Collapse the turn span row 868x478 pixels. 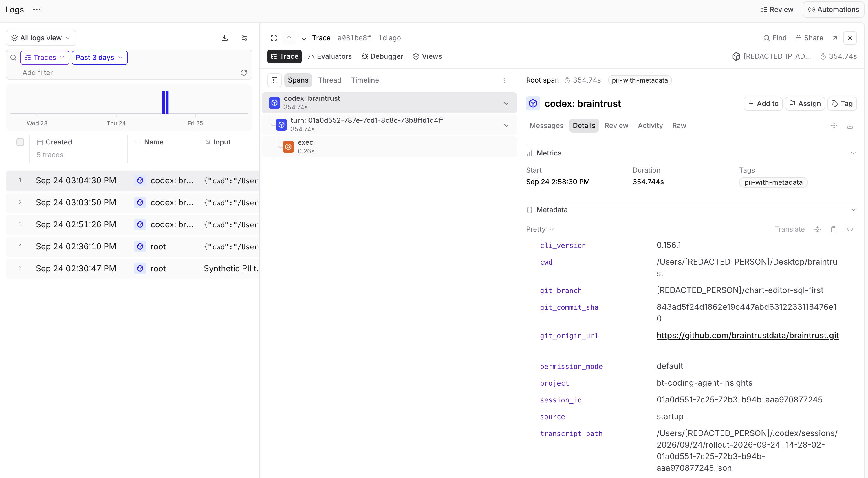[506, 125]
